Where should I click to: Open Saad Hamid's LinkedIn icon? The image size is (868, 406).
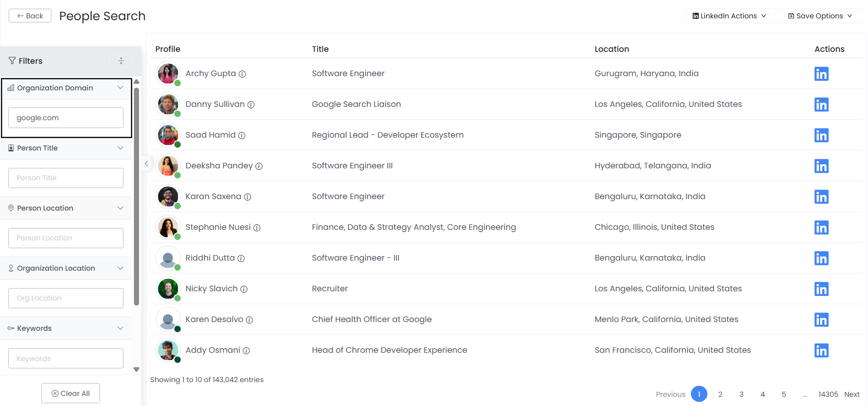[x=821, y=135]
